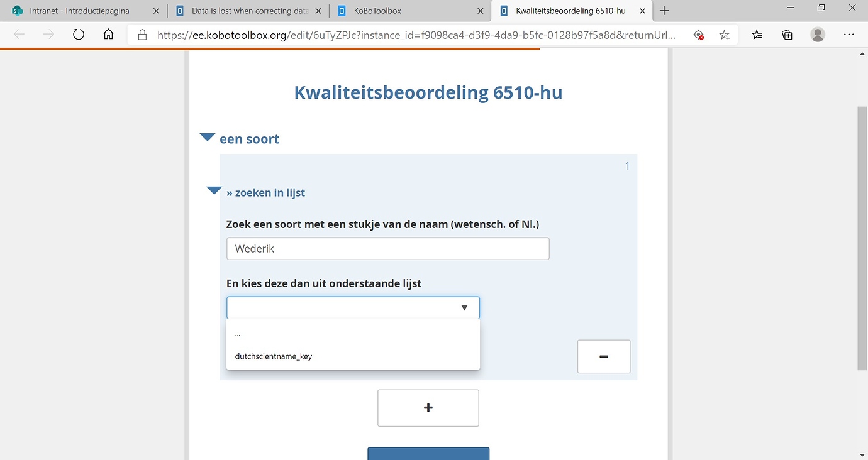The image size is (868, 460).
Task: Choose the '...' option in dropdown
Action: 238,334
